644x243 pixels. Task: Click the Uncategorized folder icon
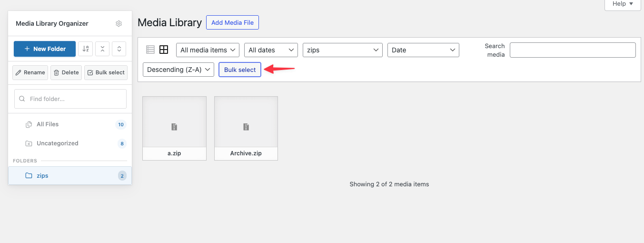coord(29,143)
